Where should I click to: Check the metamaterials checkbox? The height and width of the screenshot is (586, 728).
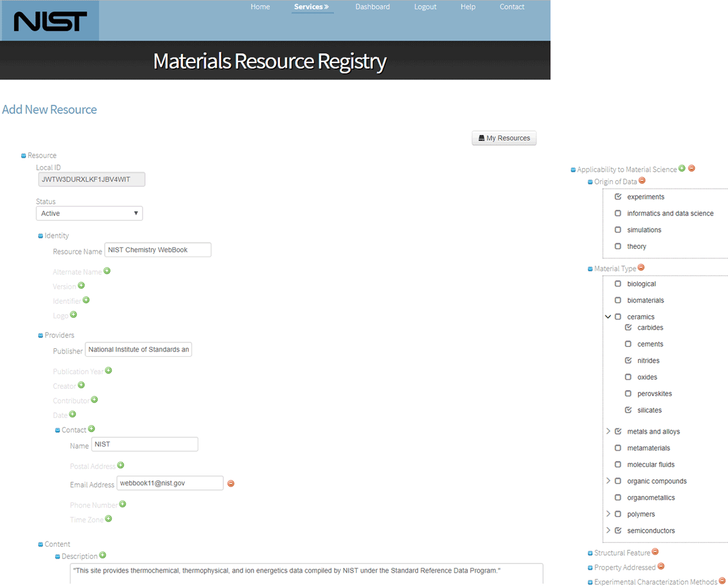(618, 448)
